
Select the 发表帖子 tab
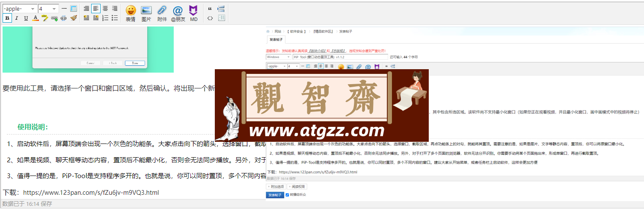(276, 40)
